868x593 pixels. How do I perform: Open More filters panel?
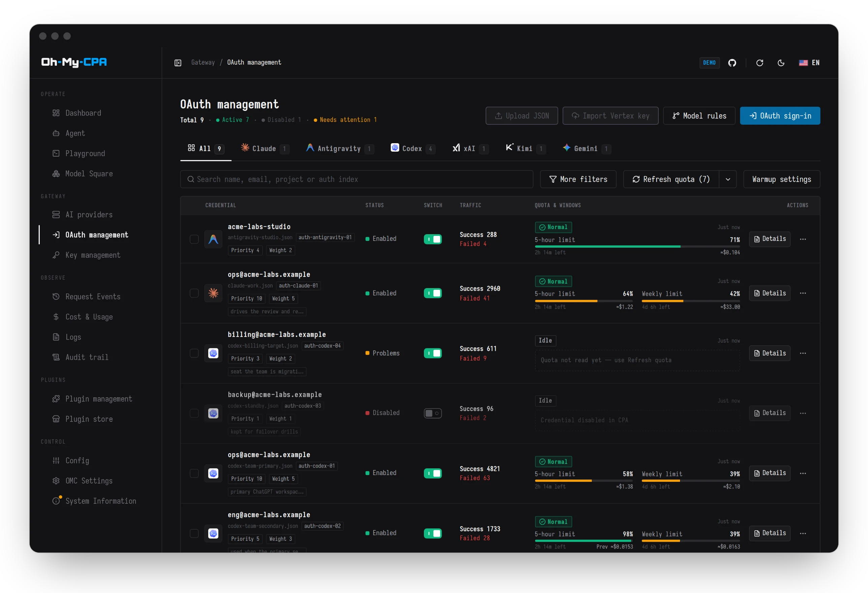[578, 179]
